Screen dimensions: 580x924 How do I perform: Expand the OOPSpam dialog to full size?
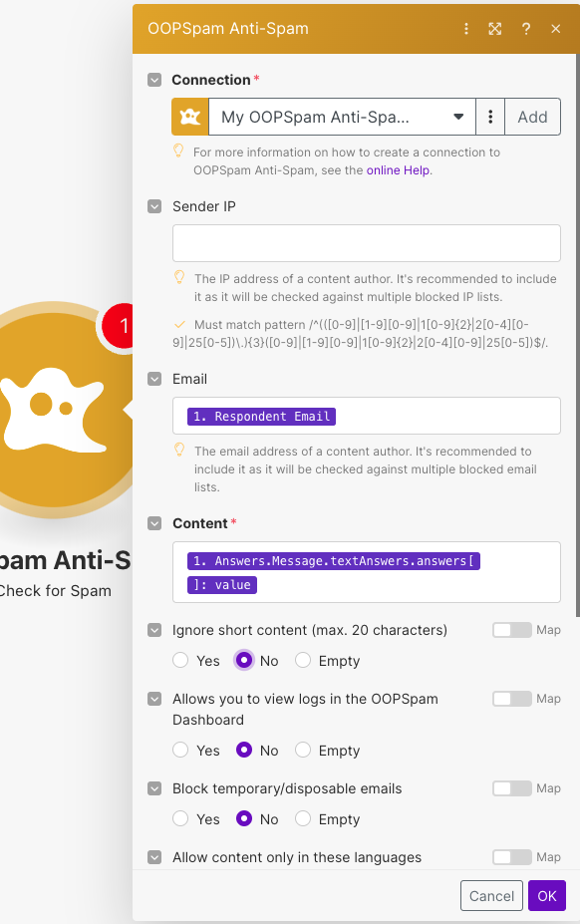pyautogui.click(x=495, y=29)
